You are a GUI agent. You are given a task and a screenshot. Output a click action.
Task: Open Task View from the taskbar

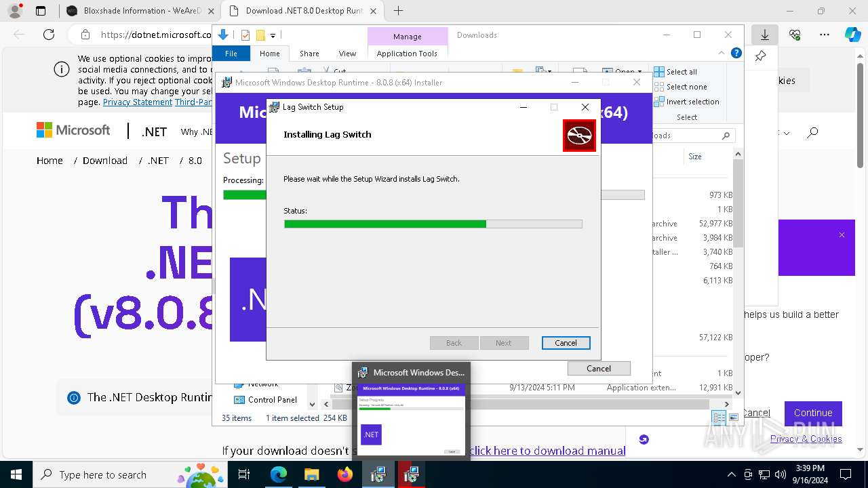point(244,474)
